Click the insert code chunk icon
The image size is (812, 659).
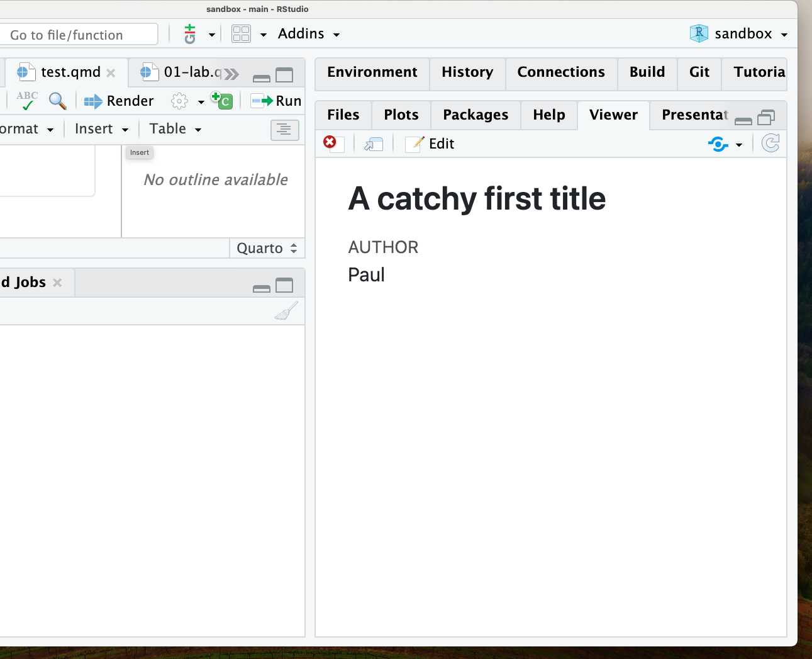[x=222, y=101]
